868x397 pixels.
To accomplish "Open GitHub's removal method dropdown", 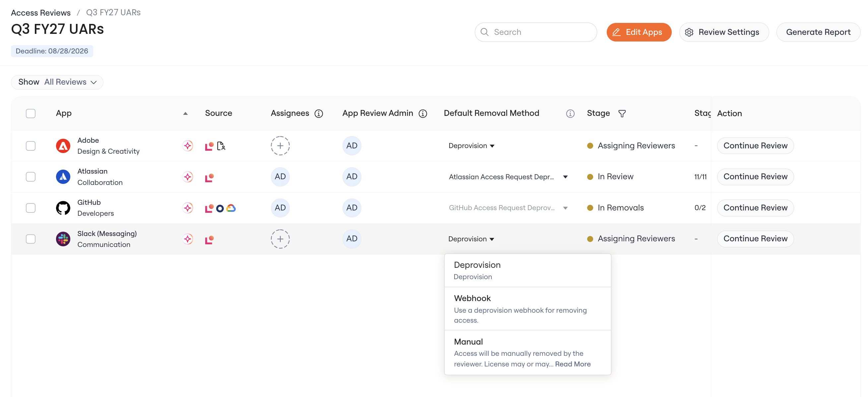I will point(508,208).
